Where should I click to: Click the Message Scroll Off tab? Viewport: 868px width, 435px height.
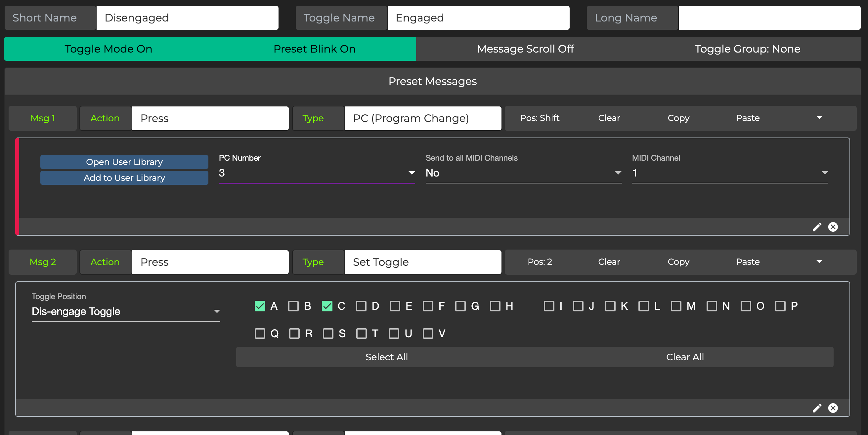(525, 49)
